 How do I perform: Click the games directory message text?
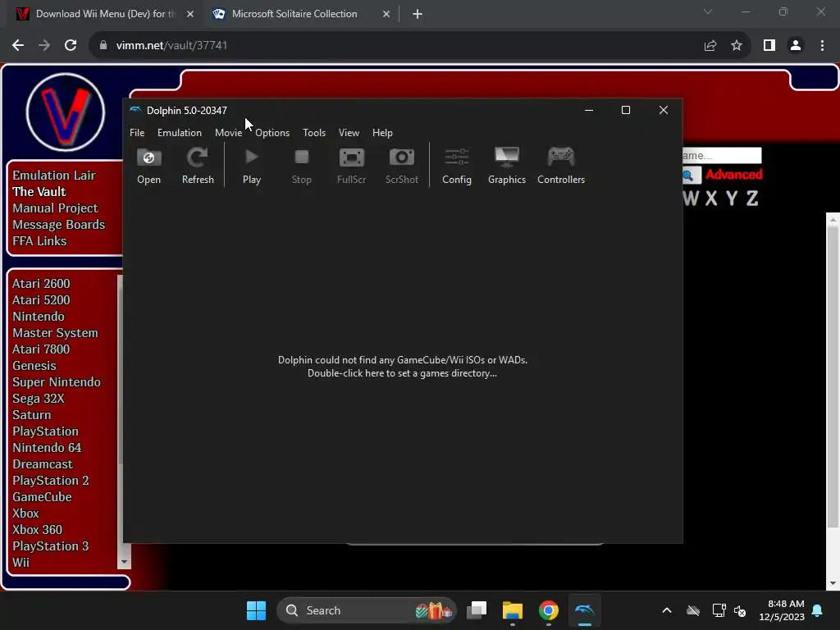402,367
